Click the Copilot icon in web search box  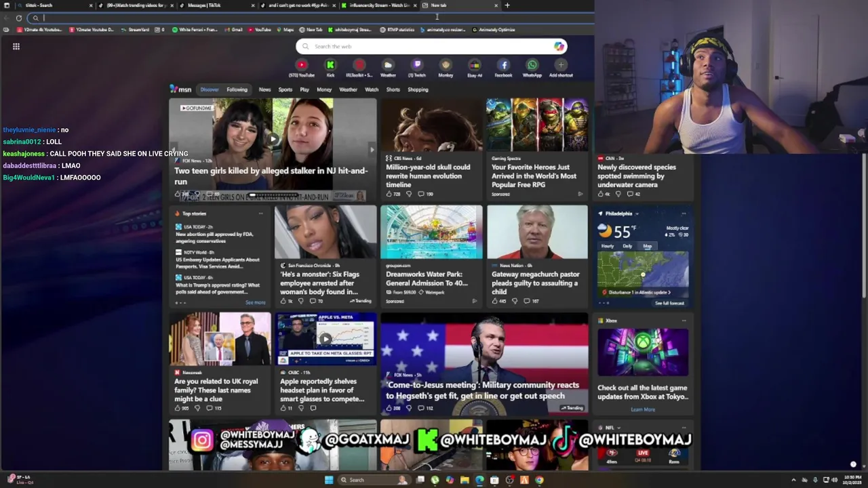pos(558,46)
